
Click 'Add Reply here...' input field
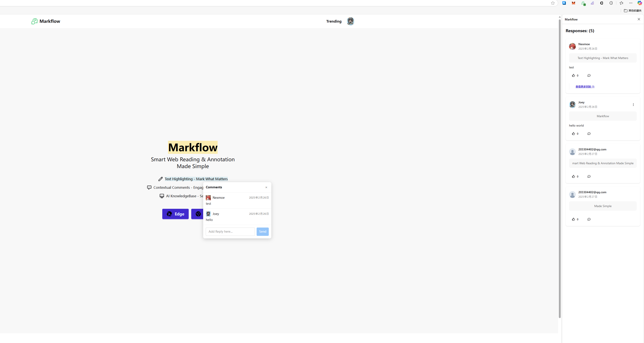(x=230, y=231)
